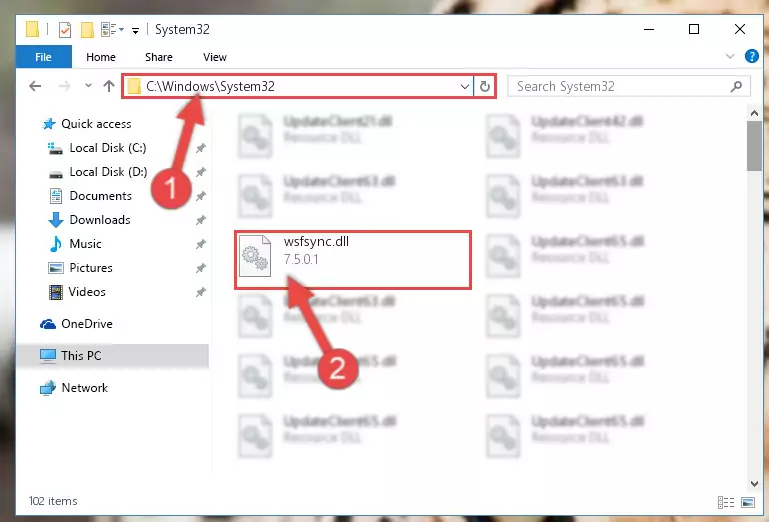Screen dimensions: 769x522
Task: Open the recent locations dropdown
Action: 88,86
